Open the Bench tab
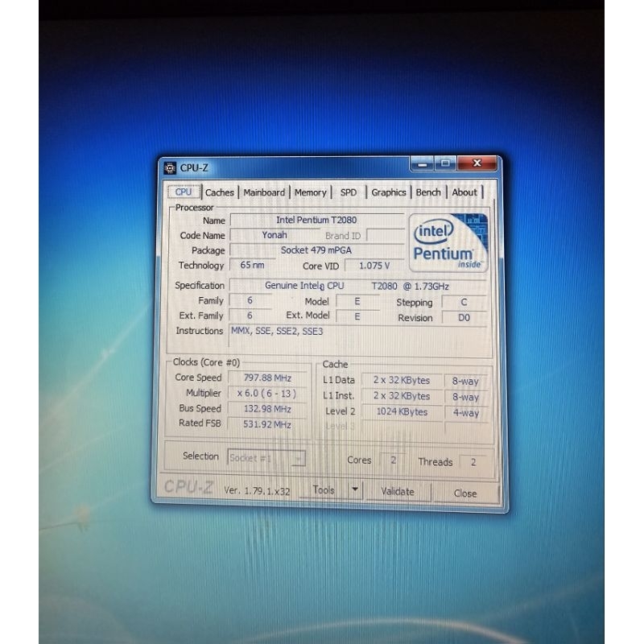 click(x=428, y=192)
